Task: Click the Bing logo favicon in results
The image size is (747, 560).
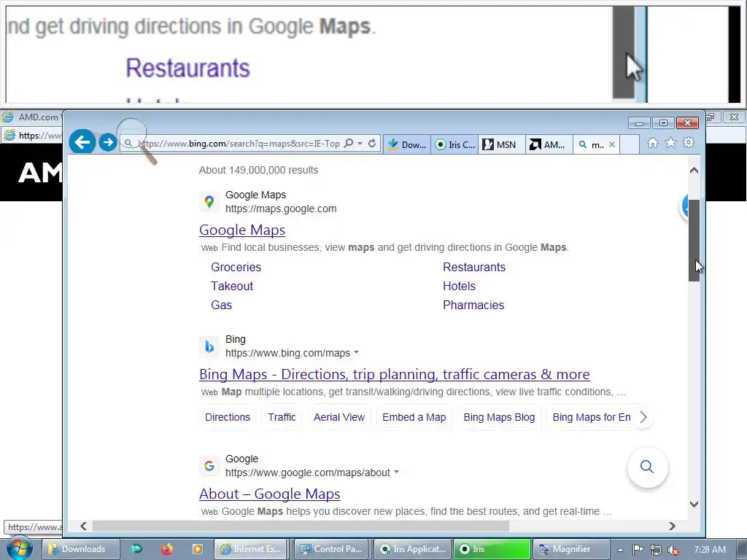Action: pos(209,346)
